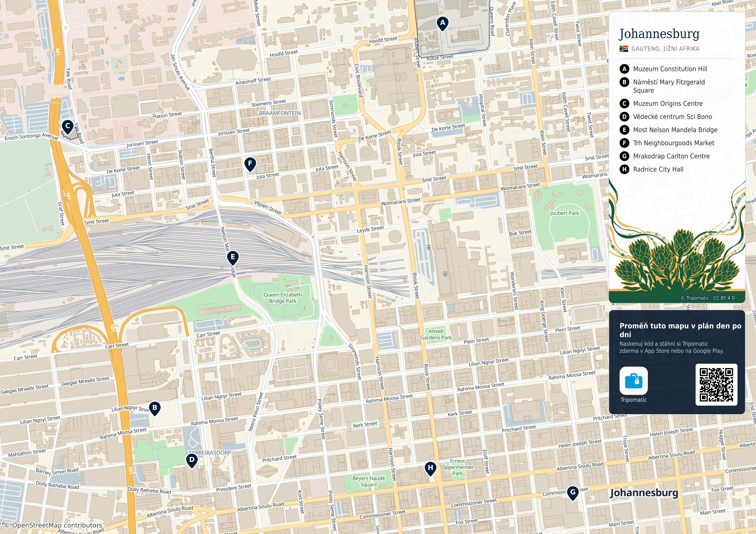The image size is (756, 534).
Task: Click map pin B near Lilian Ngoyi Street
Action: click(155, 409)
